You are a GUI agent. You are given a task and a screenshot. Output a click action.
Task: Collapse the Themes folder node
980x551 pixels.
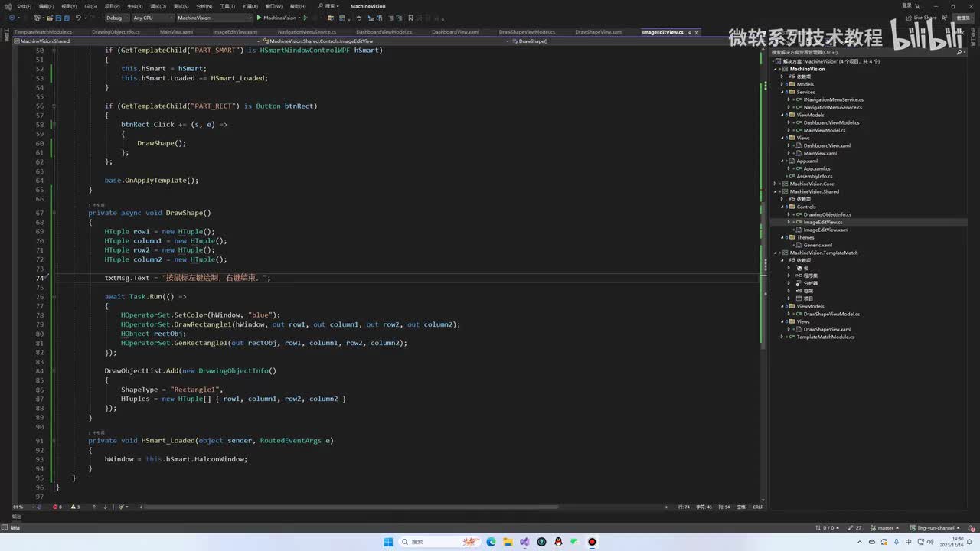point(782,237)
